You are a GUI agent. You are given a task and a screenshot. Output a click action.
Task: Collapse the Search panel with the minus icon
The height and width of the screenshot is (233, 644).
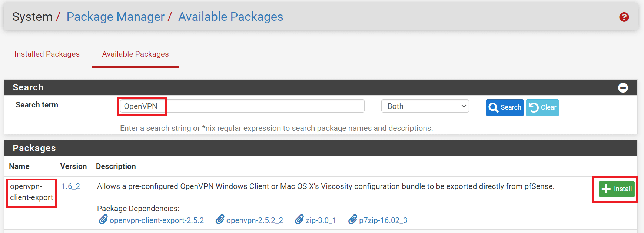(623, 87)
